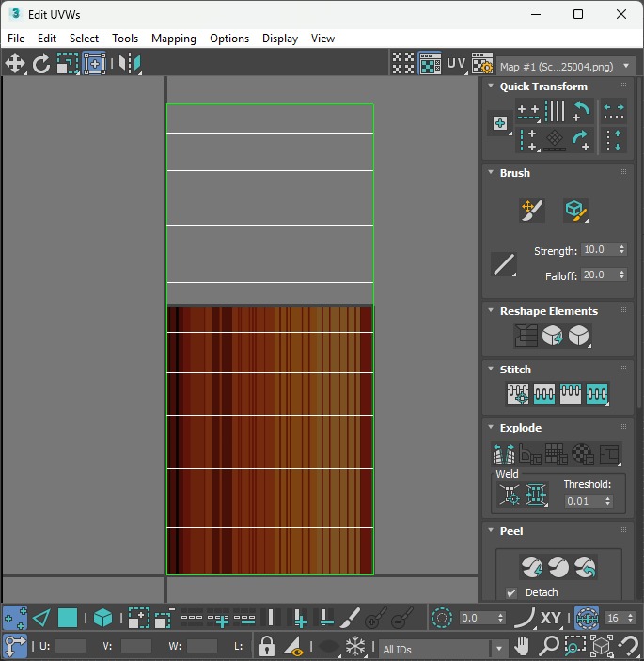Click Align Horizontally to Pivot icon
This screenshot has height=661, width=644.
pyautogui.click(x=528, y=112)
